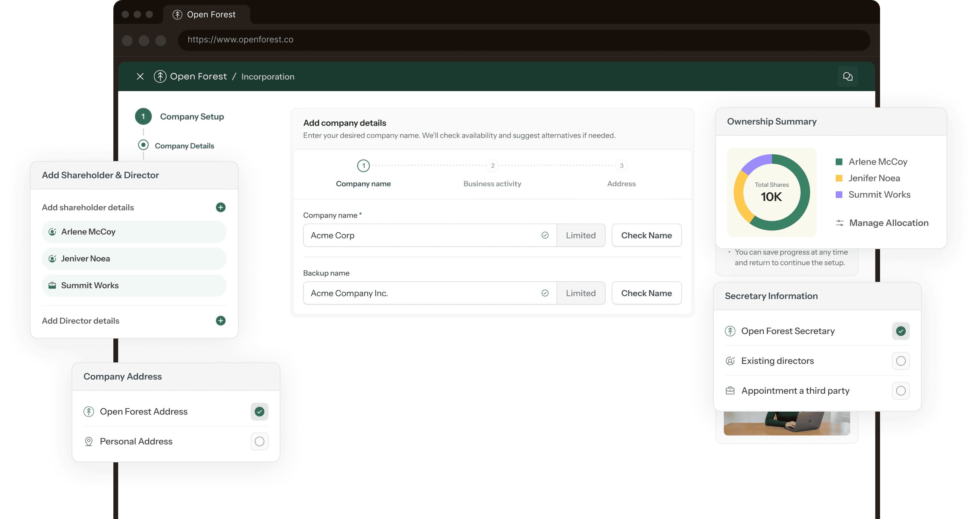
Task: Click the Company name input field
Action: click(430, 235)
